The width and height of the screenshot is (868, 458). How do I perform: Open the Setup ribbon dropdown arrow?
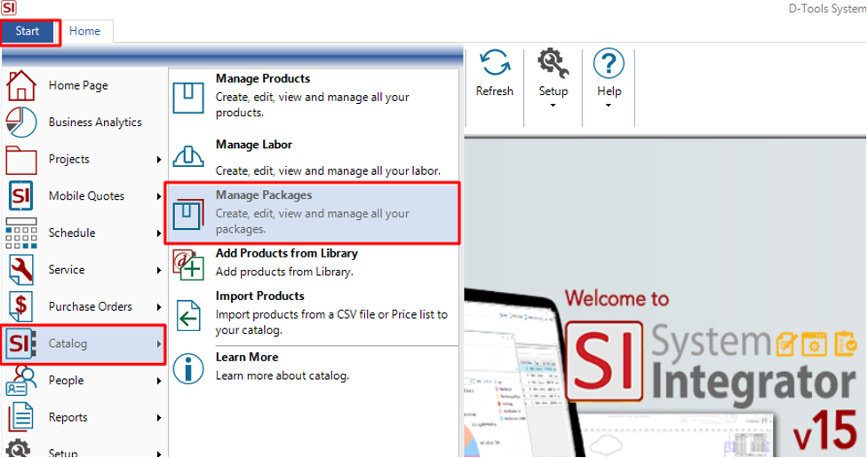click(x=553, y=105)
